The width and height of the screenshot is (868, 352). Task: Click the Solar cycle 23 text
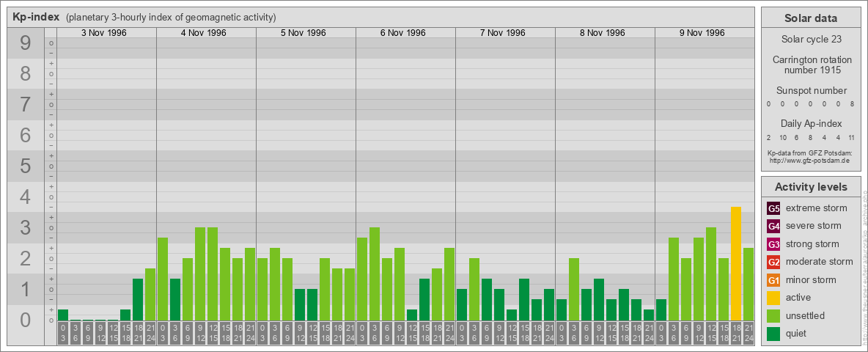coord(811,40)
